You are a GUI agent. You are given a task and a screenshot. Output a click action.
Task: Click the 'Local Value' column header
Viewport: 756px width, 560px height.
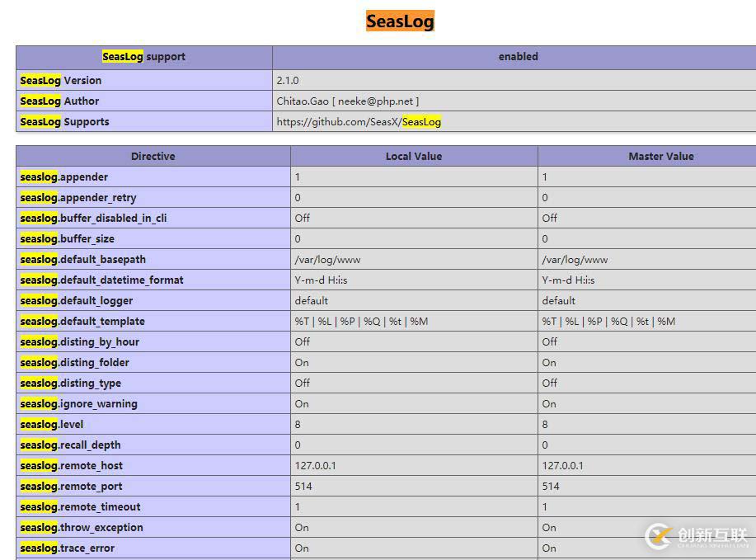(x=414, y=156)
